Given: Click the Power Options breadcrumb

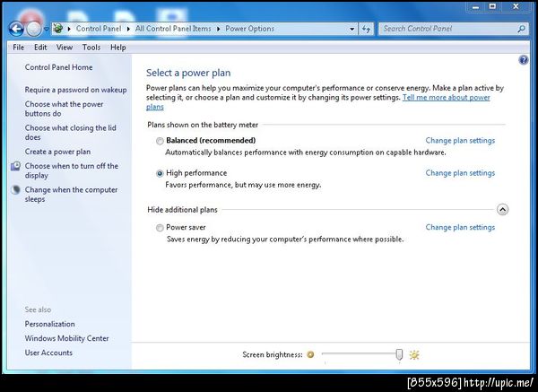Looking at the screenshot, I should [250, 29].
